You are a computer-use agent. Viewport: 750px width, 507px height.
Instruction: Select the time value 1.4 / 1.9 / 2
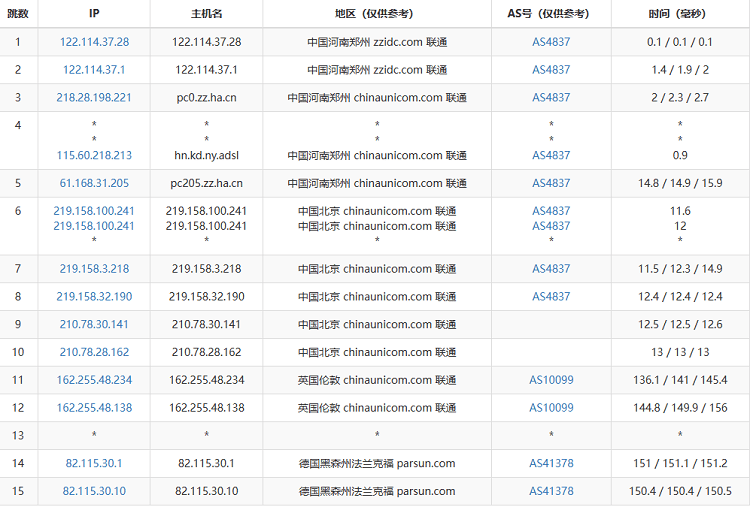coord(680,70)
